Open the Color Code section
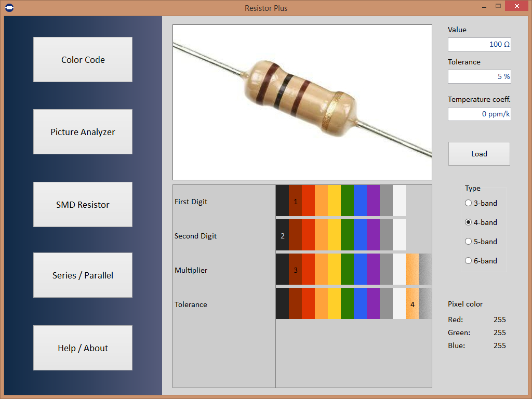The width and height of the screenshot is (532, 399). (83, 59)
